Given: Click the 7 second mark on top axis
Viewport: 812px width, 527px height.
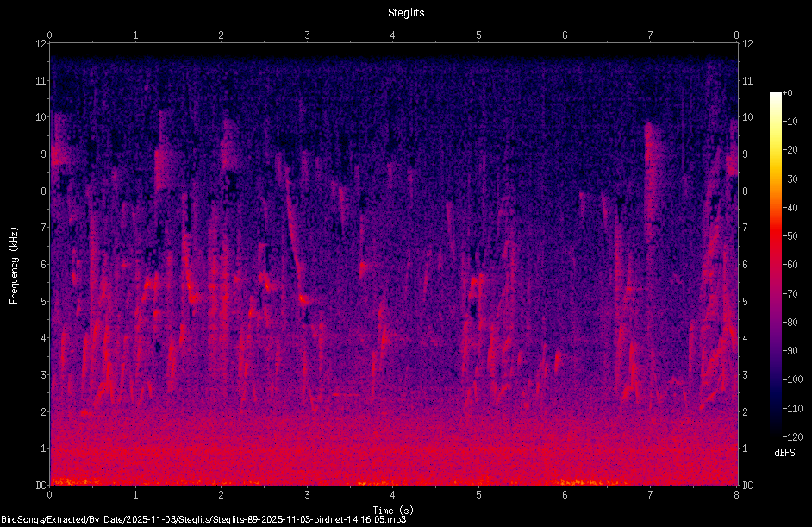Looking at the screenshot, I should click(x=651, y=35).
